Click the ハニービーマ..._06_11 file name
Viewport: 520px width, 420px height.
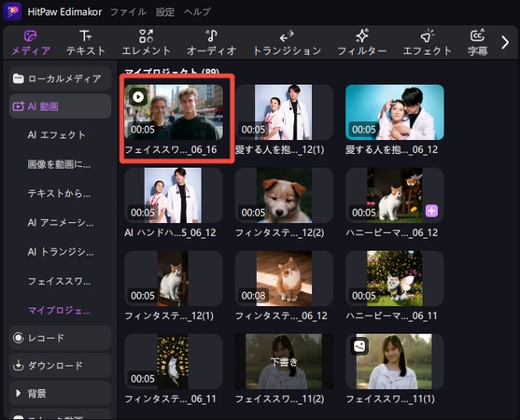pos(391,315)
